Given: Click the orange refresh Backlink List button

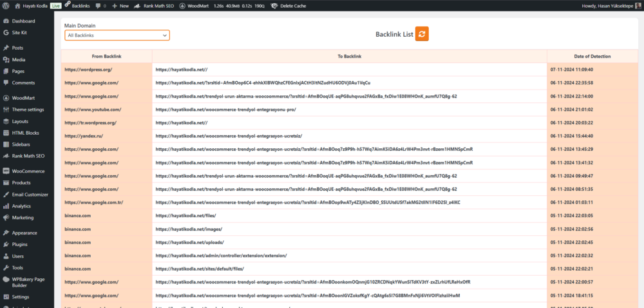Looking at the screenshot, I should (422, 34).
